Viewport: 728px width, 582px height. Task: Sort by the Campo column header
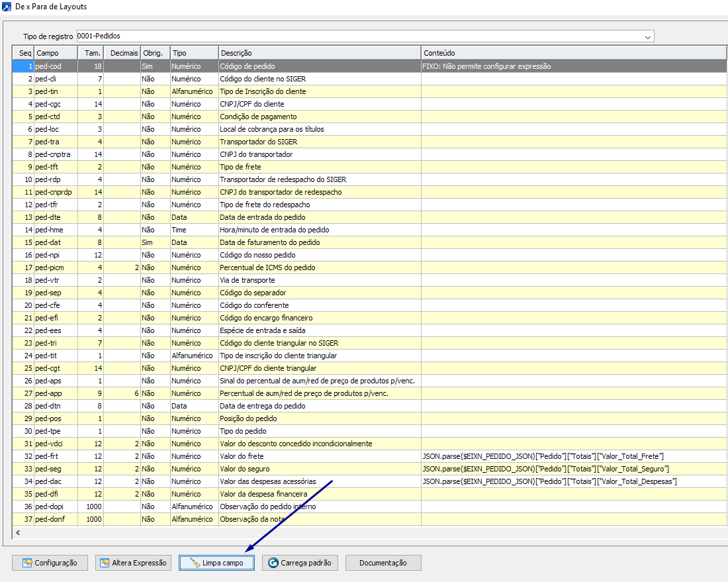click(x=56, y=53)
